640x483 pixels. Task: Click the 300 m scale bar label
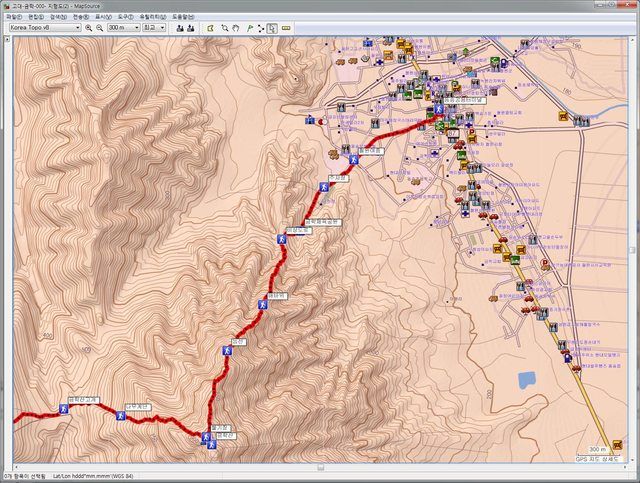pyautogui.click(x=598, y=449)
